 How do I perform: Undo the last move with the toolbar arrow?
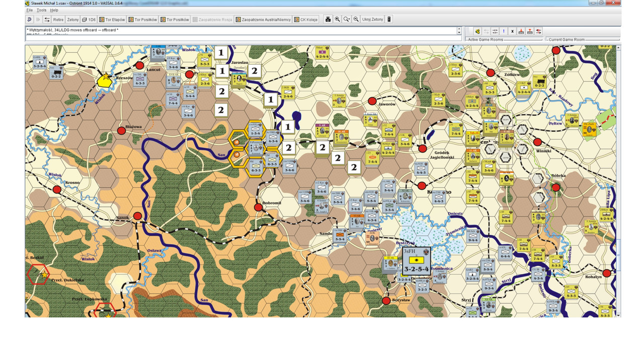29,20
